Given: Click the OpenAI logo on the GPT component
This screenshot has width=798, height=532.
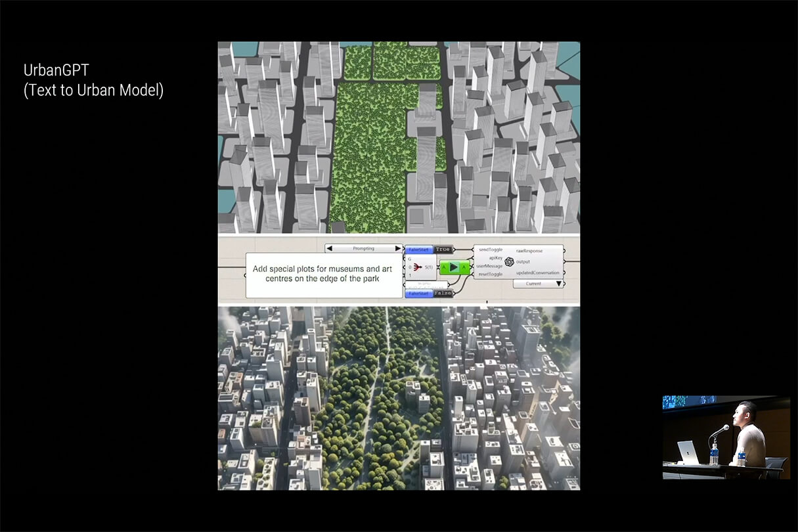Looking at the screenshot, I should [509, 261].
